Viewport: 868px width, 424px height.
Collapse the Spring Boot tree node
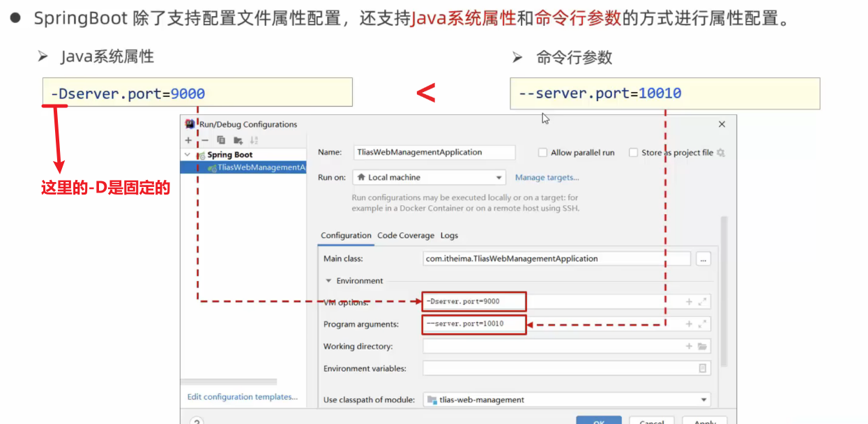[188, 155]
